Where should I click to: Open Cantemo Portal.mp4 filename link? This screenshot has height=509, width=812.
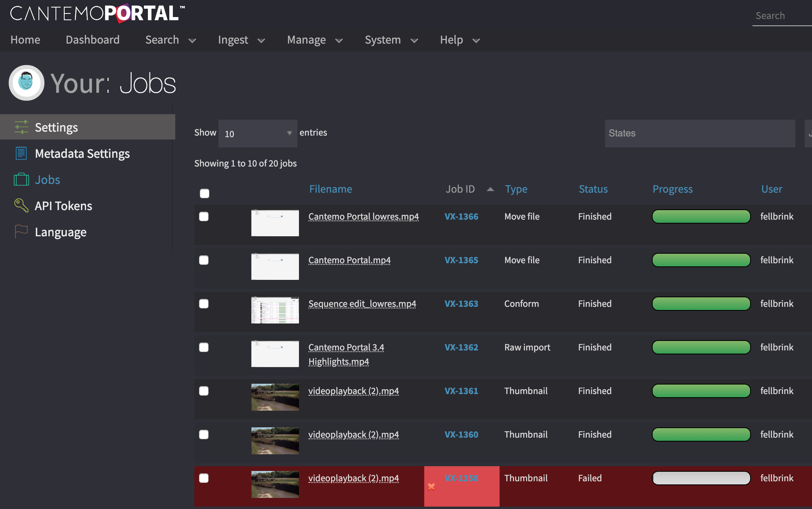click(349, 260)
